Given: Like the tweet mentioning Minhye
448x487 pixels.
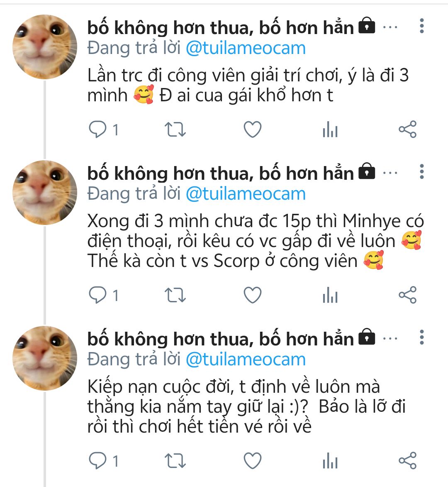Looking at the screenshot, I should click(252, 295).
